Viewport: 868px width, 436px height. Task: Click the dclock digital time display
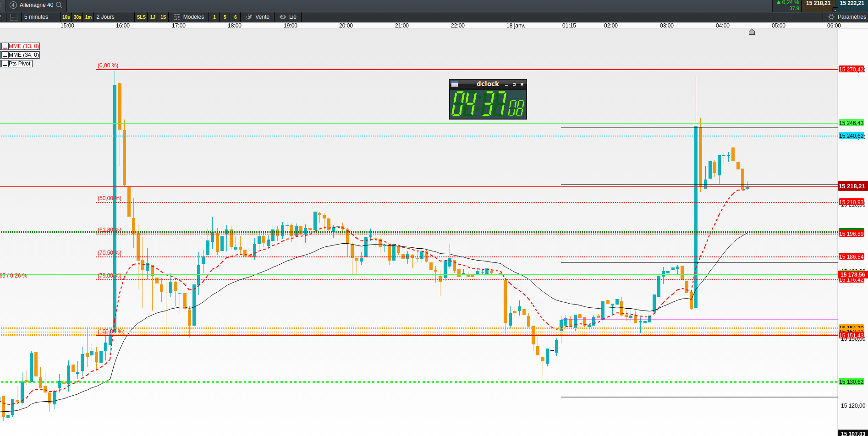[488, 104]
